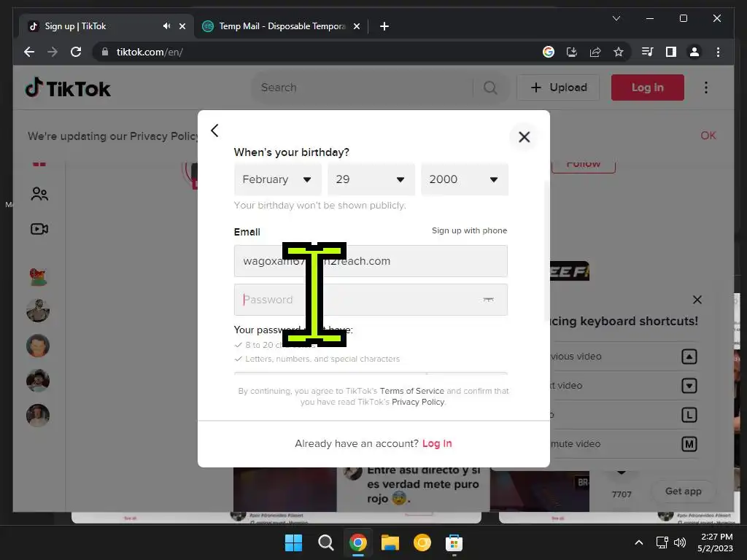Toggle the browser side panel
The height and width of the screenshot is (560, 747).
pos(671,52)
